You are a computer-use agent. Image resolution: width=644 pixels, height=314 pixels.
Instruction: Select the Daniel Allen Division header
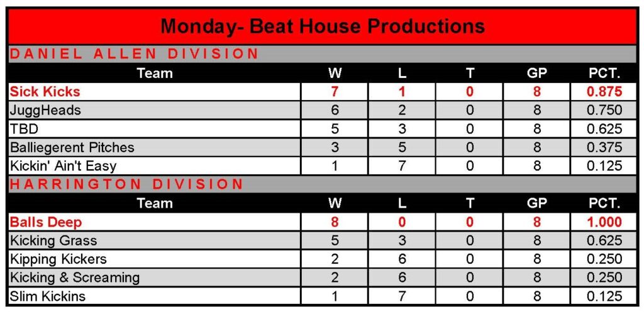[x=133, y=54]
